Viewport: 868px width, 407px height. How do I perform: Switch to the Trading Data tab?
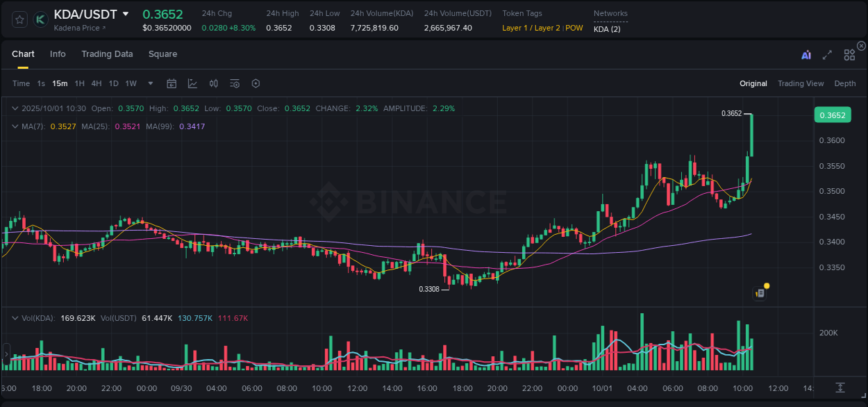(x=107, y=54)
